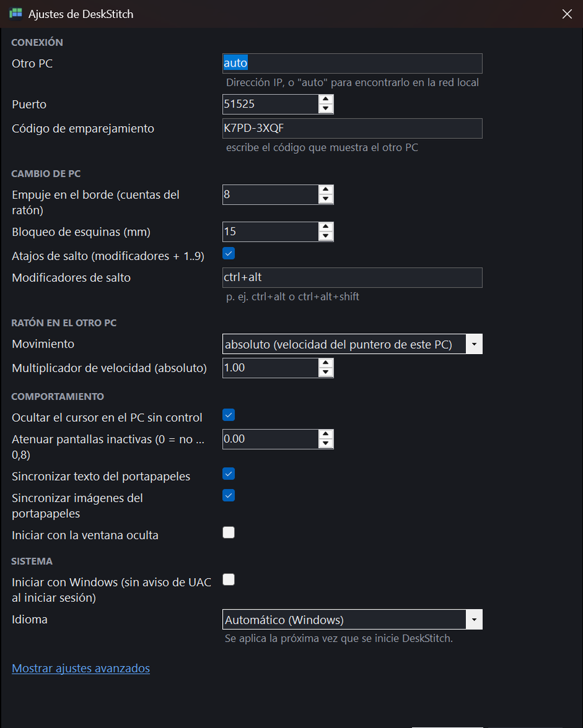Click the DeskStitch app icon in title bar

16,13
